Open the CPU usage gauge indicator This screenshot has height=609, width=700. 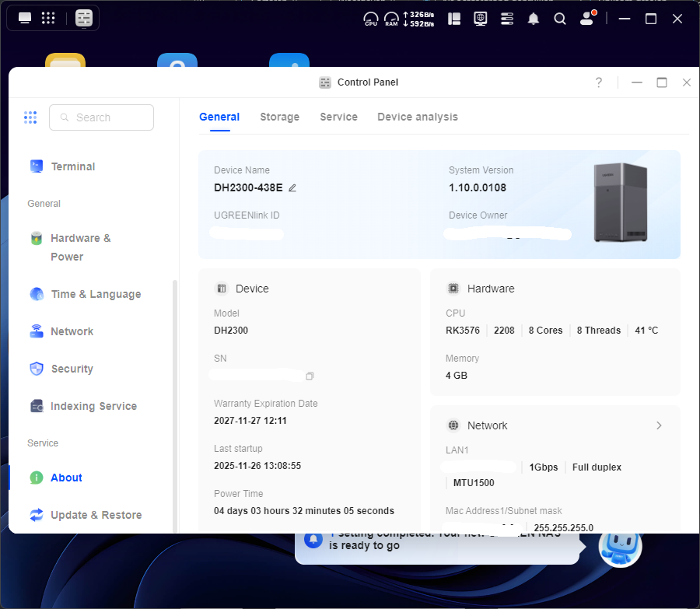tap(371, 19)
